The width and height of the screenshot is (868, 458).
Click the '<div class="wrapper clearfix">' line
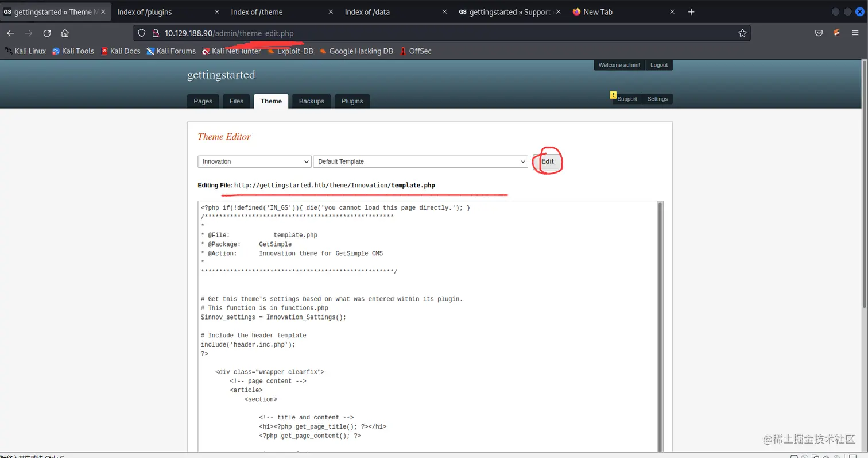point(270,372)
